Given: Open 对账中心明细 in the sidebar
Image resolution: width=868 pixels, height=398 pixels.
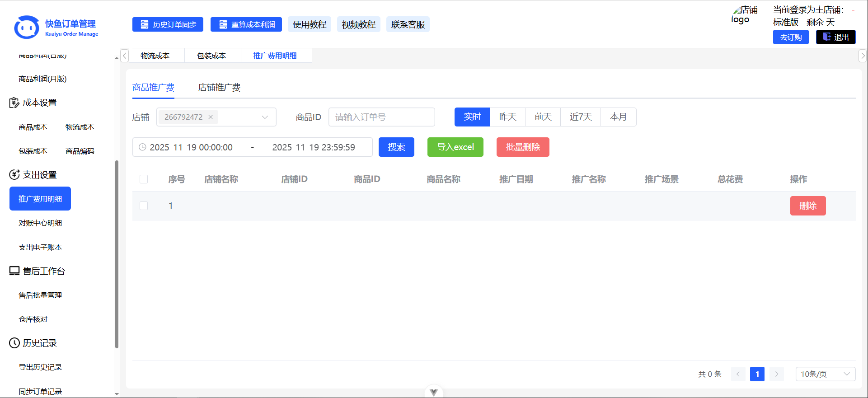Looking at the screenshot, I should pos(40,223).
